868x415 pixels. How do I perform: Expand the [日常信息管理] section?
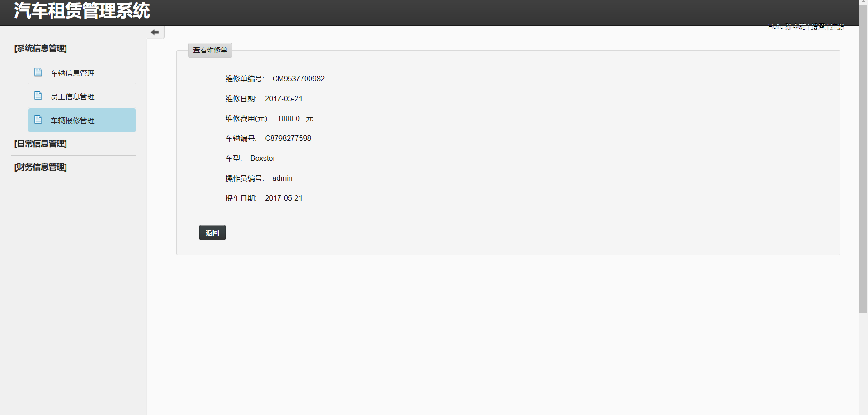(x=41, y=144)
